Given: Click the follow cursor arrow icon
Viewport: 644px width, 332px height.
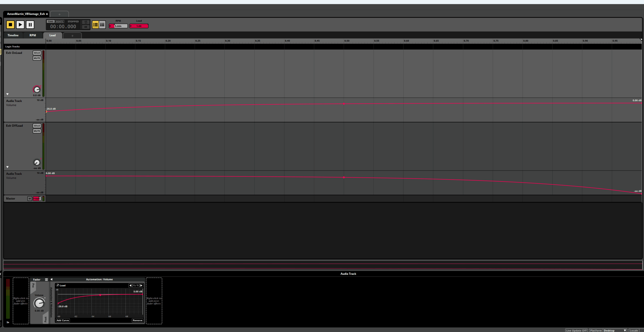Looking at the screenshot, I should click(x=86, y=27).
